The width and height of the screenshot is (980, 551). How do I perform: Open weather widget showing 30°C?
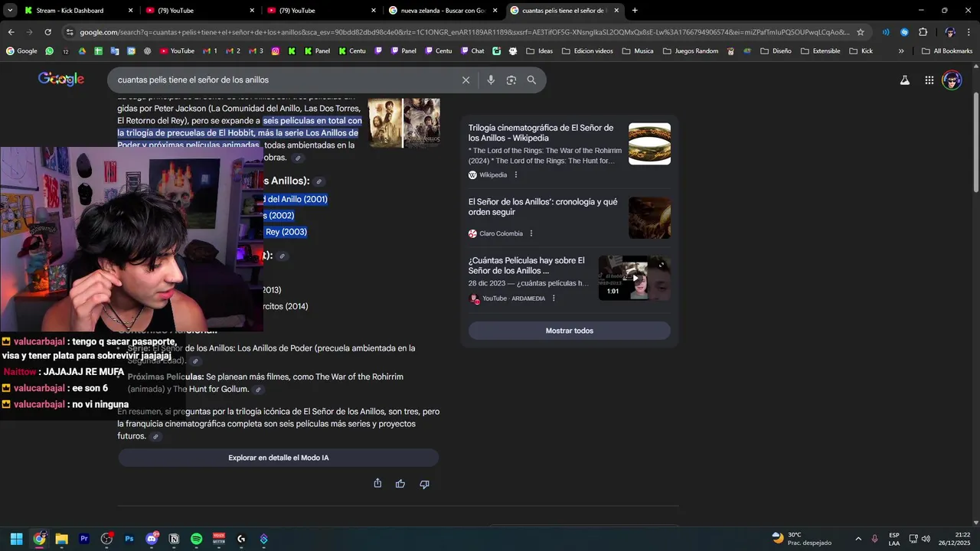802,539
